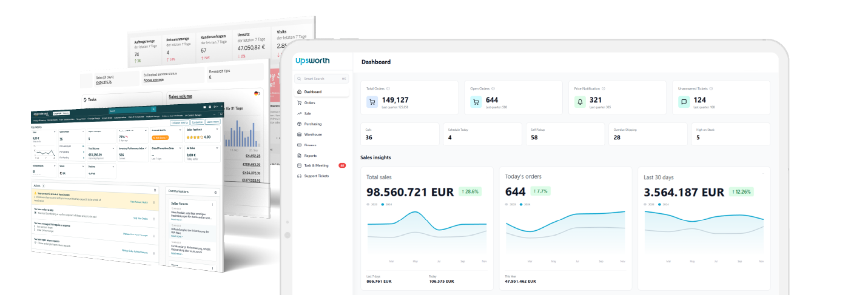The image size is (868, 295).
Task: Click info icon next to Open Orders
Action: click(x=493, y=88)
